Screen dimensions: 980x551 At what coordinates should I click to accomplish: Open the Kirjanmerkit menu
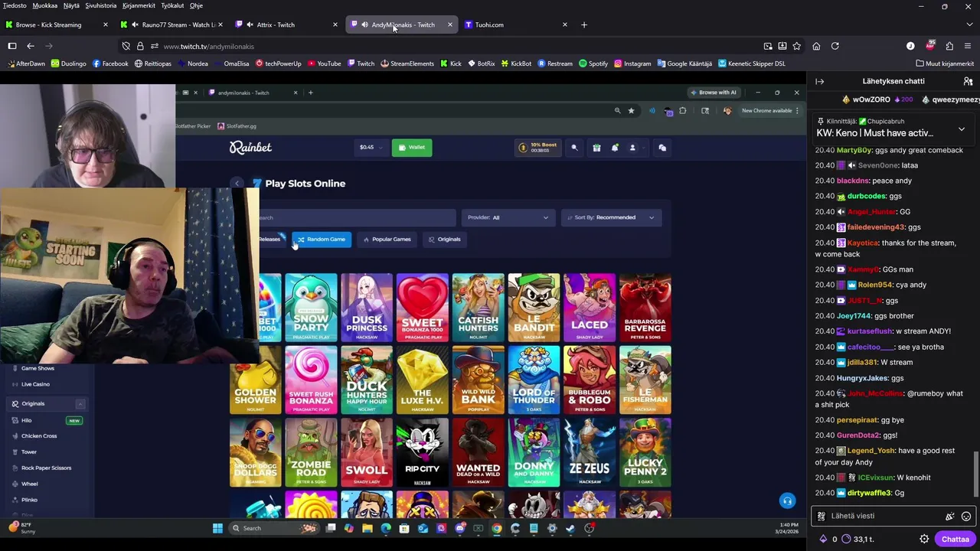(x=139, y=5)
